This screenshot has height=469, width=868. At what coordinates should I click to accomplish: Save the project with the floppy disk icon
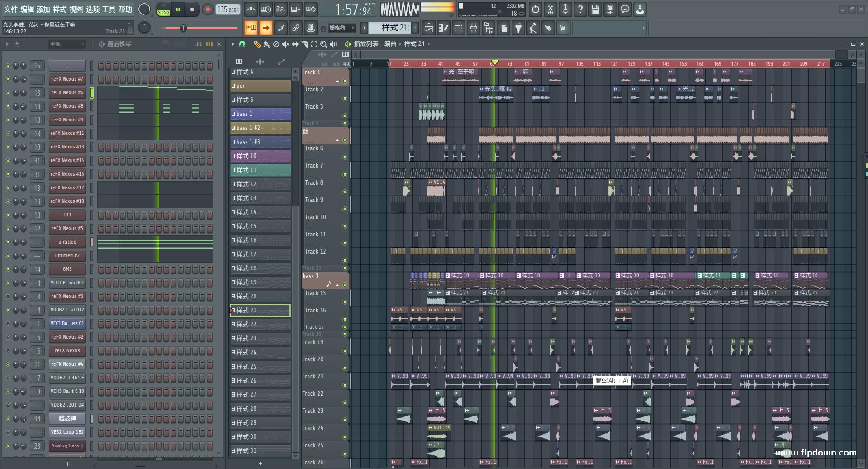[x=595, y=9]
